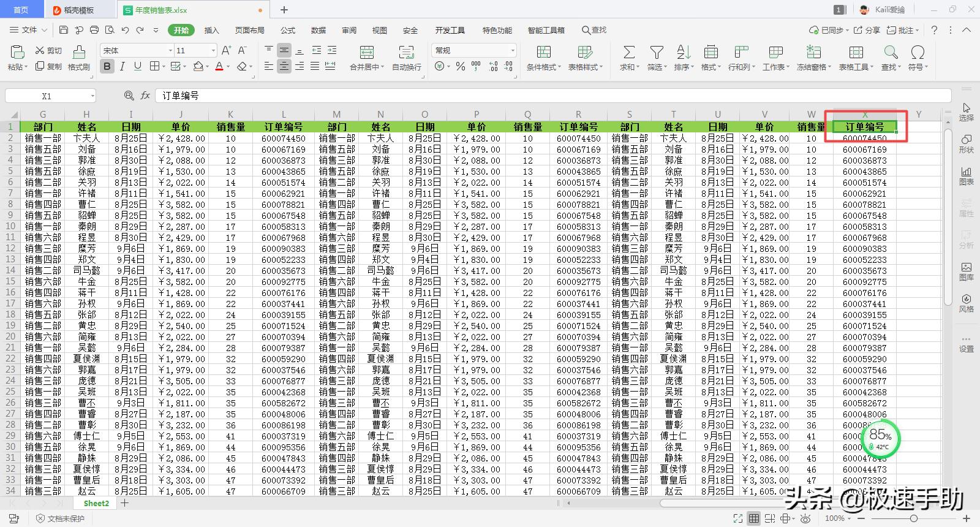The height and width of the screenshot is (527, 980).
Task: Click the zoom slider handle in status bar
Action: coord(914,518)
